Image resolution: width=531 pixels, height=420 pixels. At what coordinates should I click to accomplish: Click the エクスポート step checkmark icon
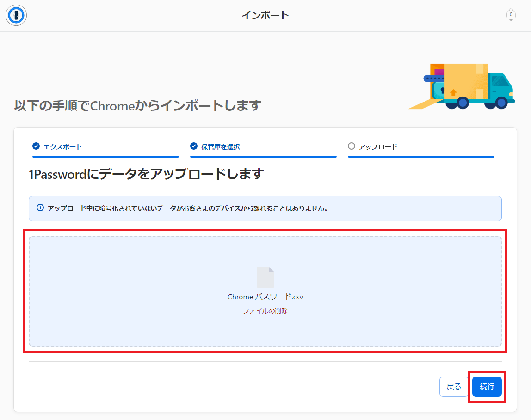(36, 146)
